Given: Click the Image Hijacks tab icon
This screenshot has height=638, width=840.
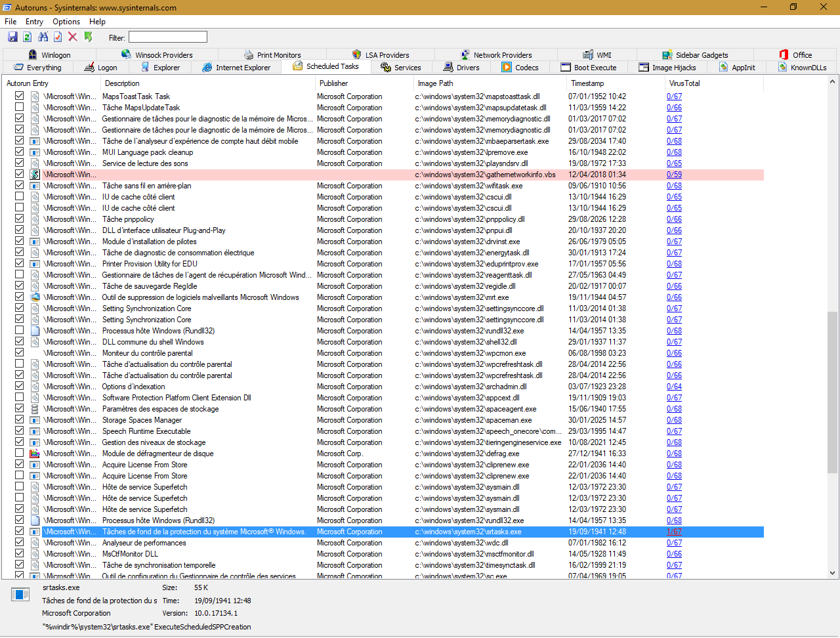Looking at the screenshot, I should pos(644,67).
